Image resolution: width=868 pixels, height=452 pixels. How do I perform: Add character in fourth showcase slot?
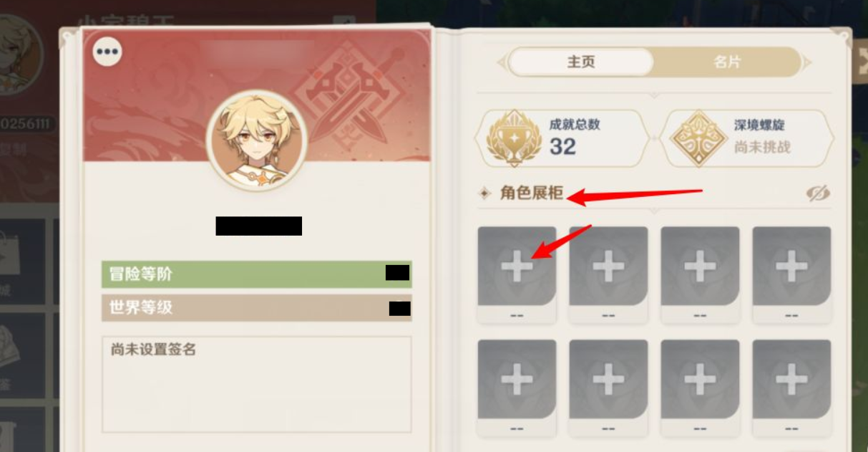[x=791, y=266]
